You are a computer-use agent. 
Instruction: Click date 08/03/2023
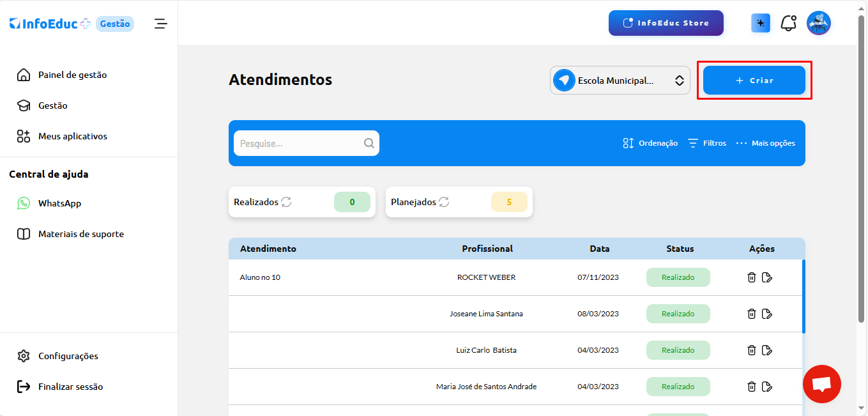pyautogui.click(x=598, y=314)
